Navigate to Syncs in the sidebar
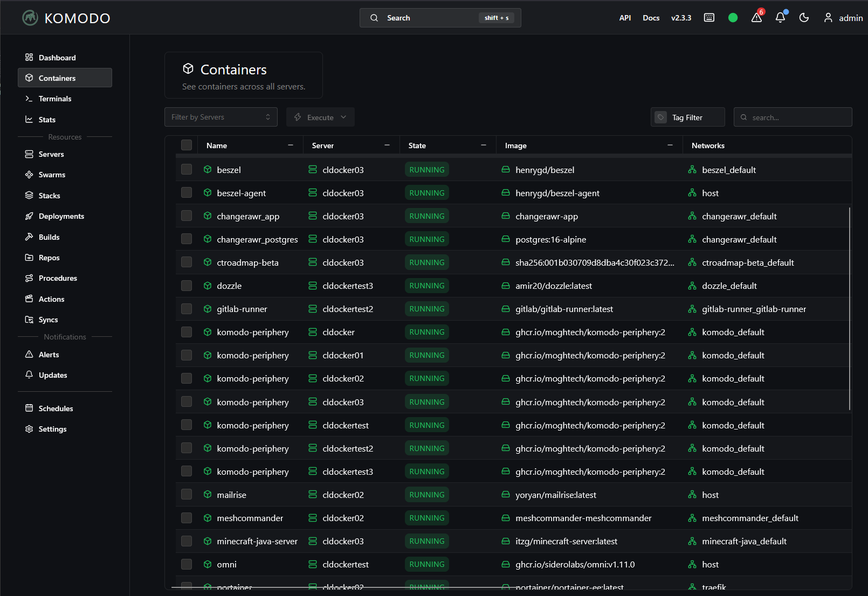Screen dimensions: 868x596 65,320
